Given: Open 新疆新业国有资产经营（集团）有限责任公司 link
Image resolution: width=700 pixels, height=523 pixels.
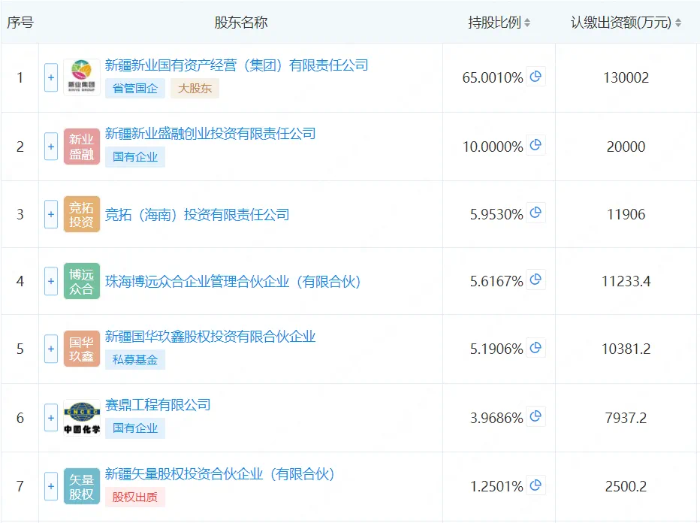Looking at the screenshot, I should coord(237,66).
